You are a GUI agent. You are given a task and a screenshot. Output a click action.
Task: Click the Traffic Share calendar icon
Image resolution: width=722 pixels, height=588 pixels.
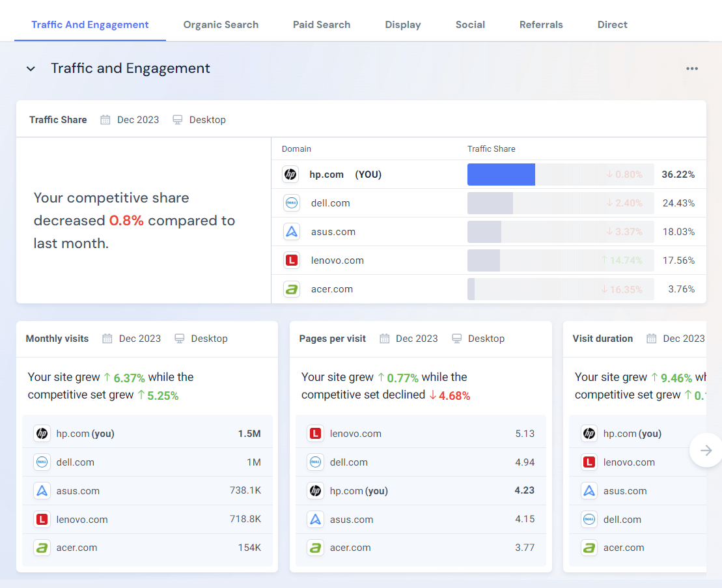(x=105, y=120)
